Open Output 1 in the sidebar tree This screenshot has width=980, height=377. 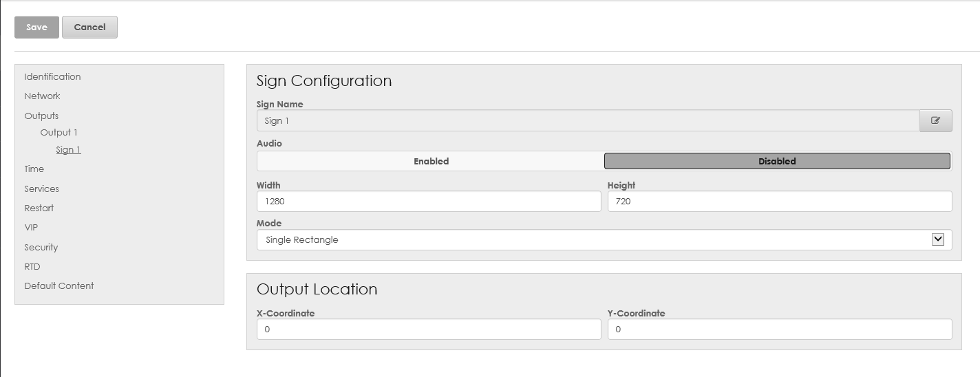58,132
